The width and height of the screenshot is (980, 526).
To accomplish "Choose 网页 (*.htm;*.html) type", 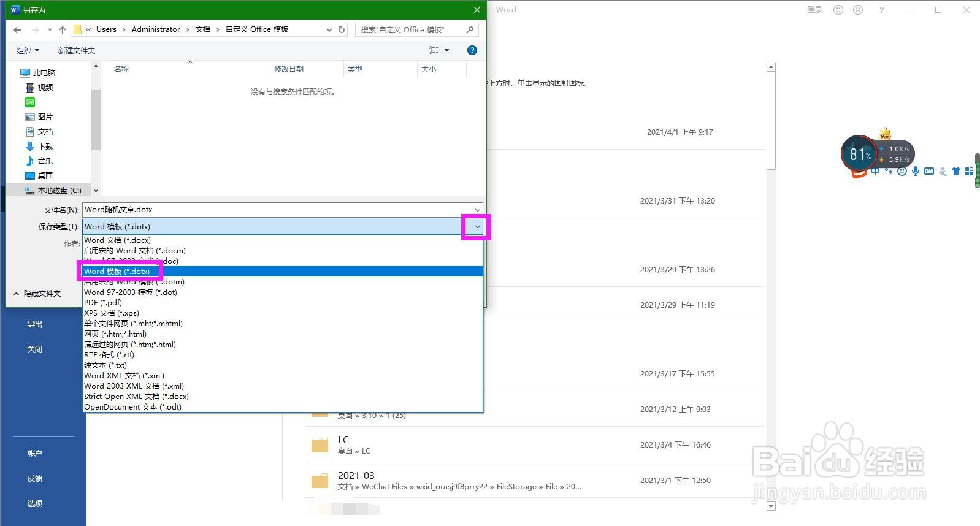I will 283,334.
